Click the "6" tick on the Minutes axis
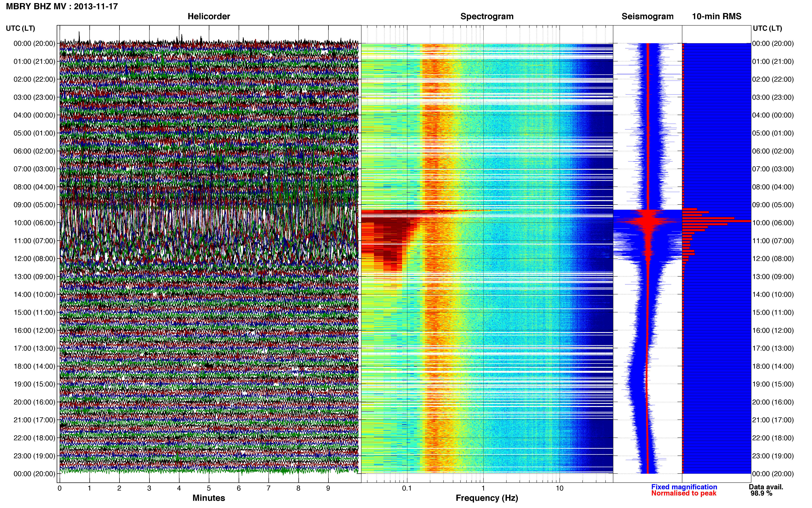Viewport: 812px width, 508px height. click(x=239, y=488)
